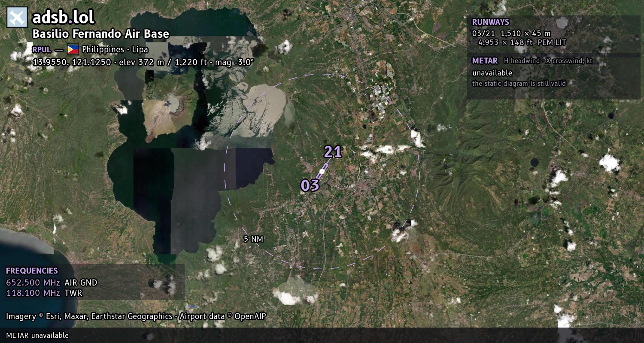Click the 03/21 1,510 × 45 m runway entry

pyautogui.click(x=511, y=33)
